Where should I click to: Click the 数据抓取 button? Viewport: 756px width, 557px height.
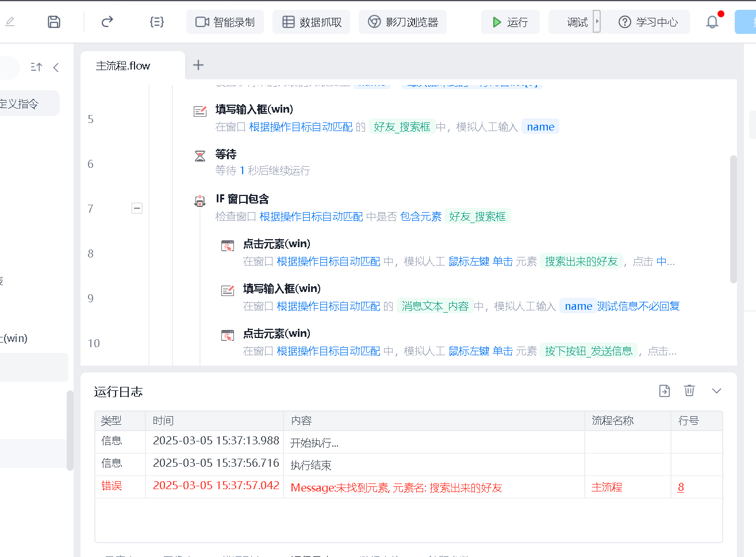click(312, 22)
